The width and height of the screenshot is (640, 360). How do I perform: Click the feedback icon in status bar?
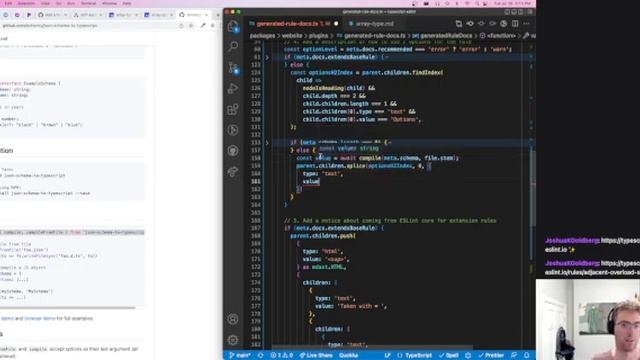(x=514, y=355)
